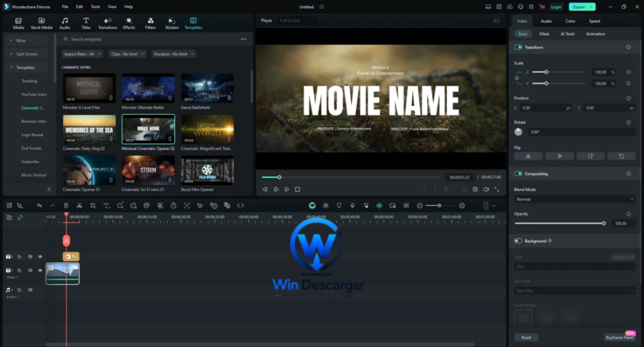The width and height of the screenshot is (644, 347).
Task: Open the Full Quality player dropdown
Action: 297,20
